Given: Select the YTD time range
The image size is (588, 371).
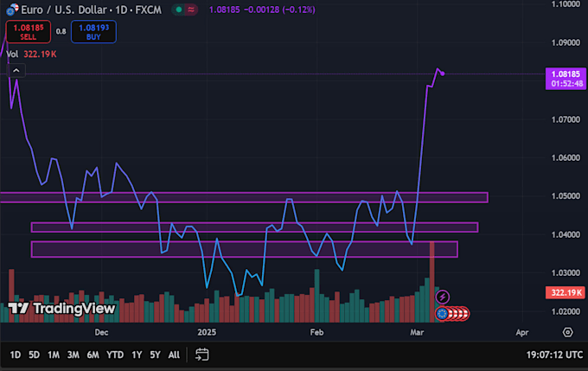Looking at the screenshot, I should (x=115, y=355).
